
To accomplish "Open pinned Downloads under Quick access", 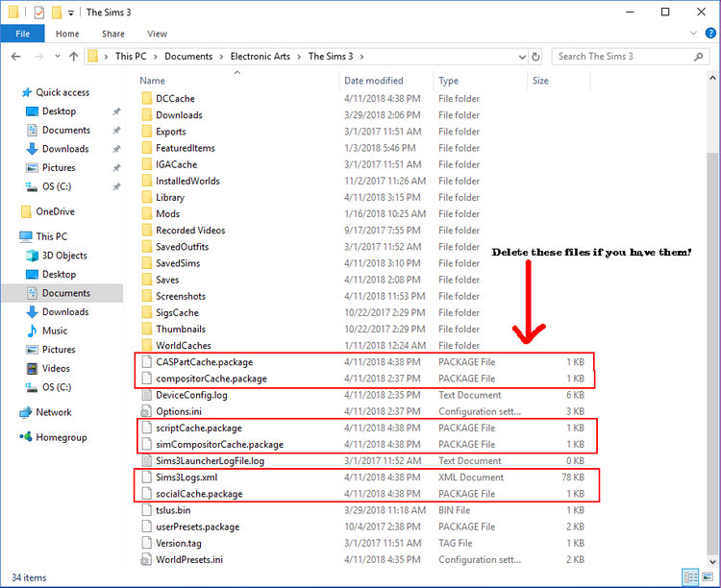I will (65, 149).
